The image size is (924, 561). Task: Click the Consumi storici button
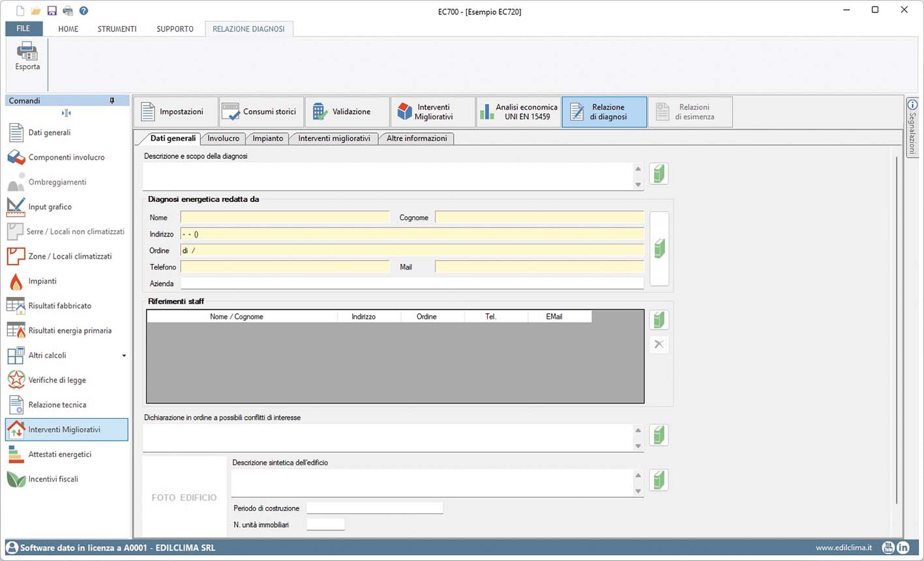(261, 112)
